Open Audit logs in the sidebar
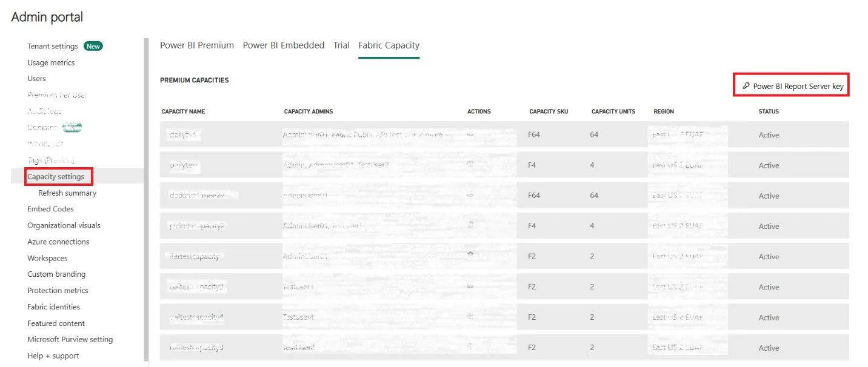 tap(45, 111)
